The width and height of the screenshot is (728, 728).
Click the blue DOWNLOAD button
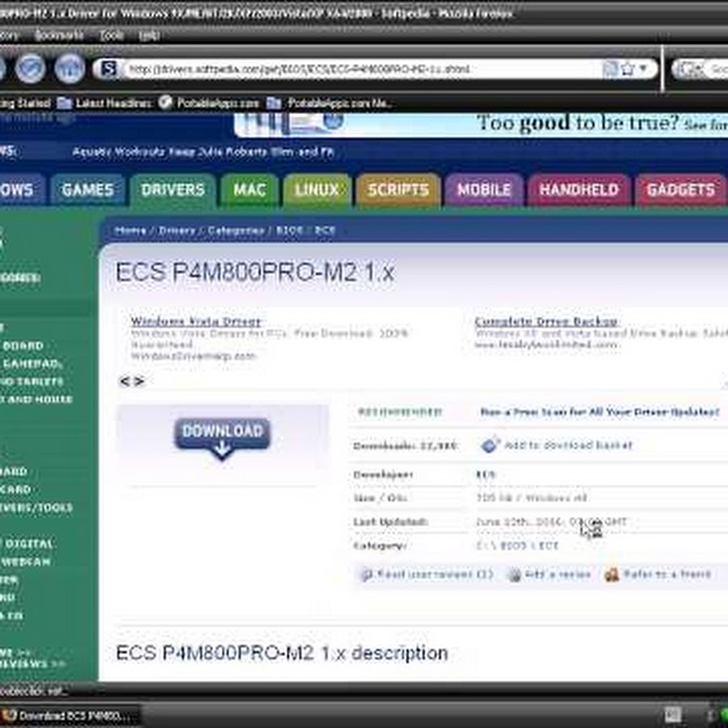tap(222, 436)
